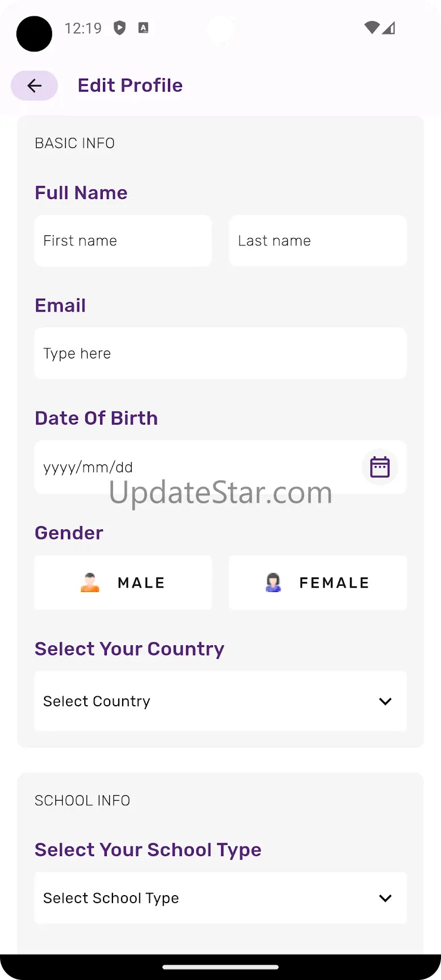Tap the keyboard A icon in status bar

(x=144, y=28)
